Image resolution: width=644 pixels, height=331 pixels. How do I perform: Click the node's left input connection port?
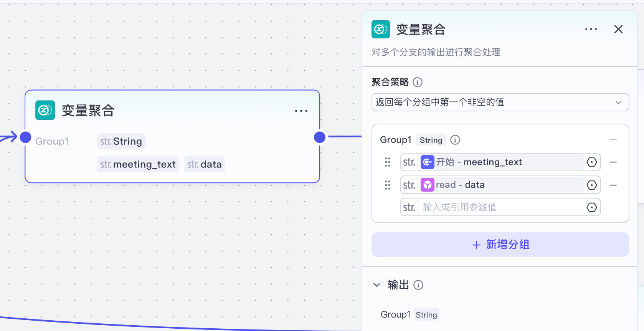click(25, 137)
